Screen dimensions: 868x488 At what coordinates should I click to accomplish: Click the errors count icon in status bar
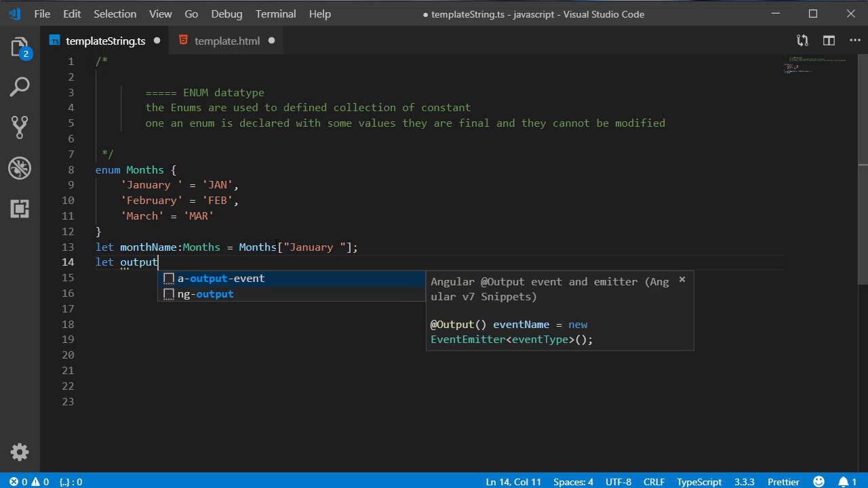14,482
